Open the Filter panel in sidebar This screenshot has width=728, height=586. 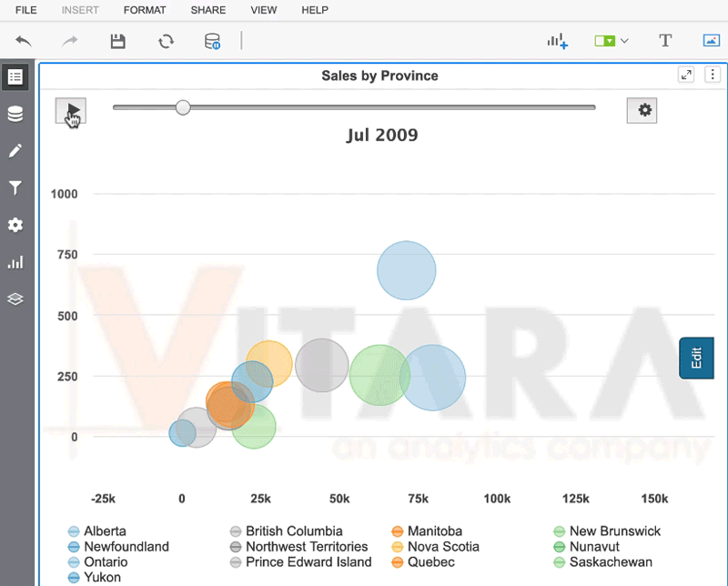[15, 187]
